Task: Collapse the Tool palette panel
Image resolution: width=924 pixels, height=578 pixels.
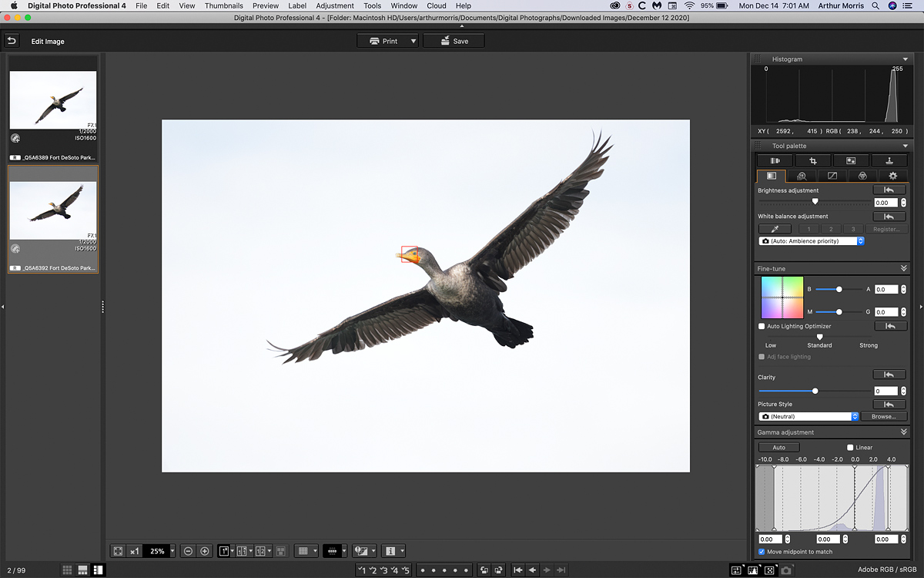Action: point(906,146)
